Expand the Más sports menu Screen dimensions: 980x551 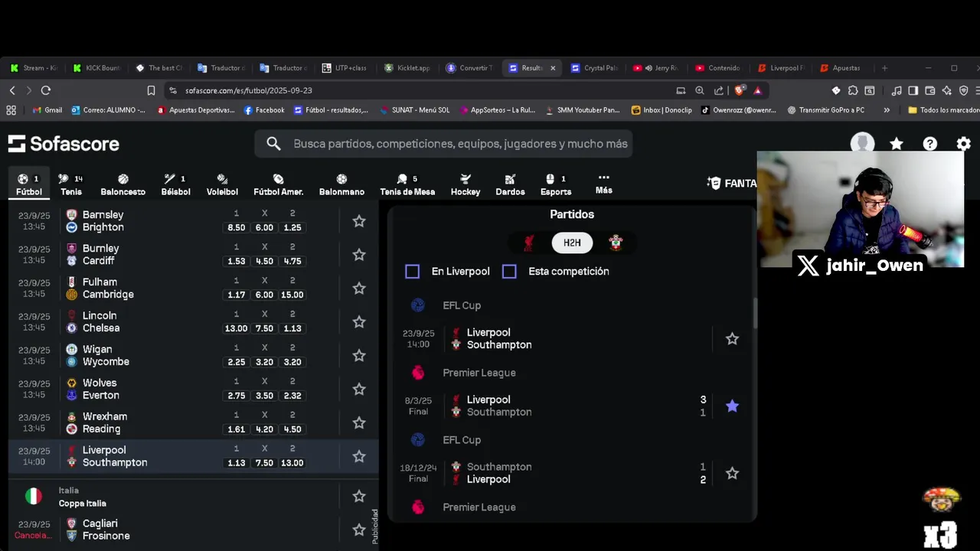tap(603, 183)
